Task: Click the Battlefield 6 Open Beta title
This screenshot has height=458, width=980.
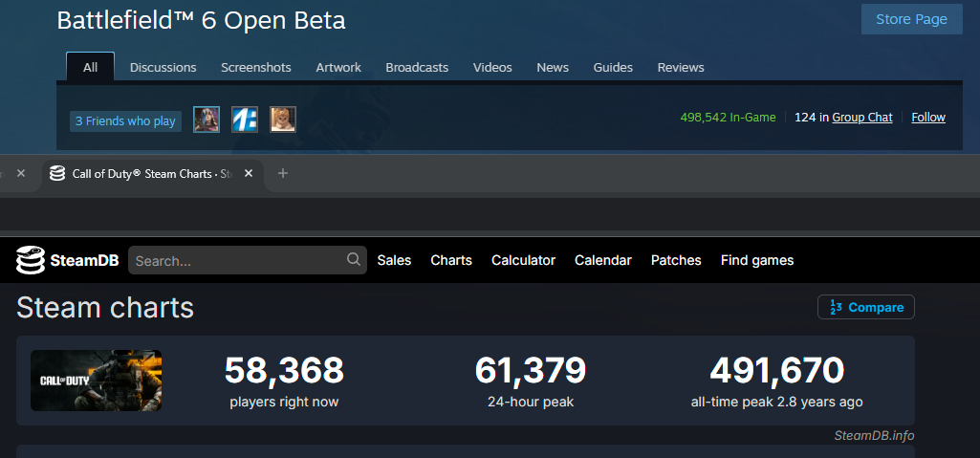Action: (x=201, y=21)
